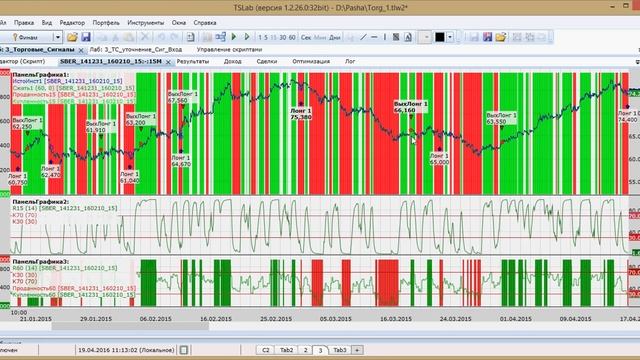Click the new document page icon
The height and width of the screenshot is (360, 640).
click(x=191, y=37)
